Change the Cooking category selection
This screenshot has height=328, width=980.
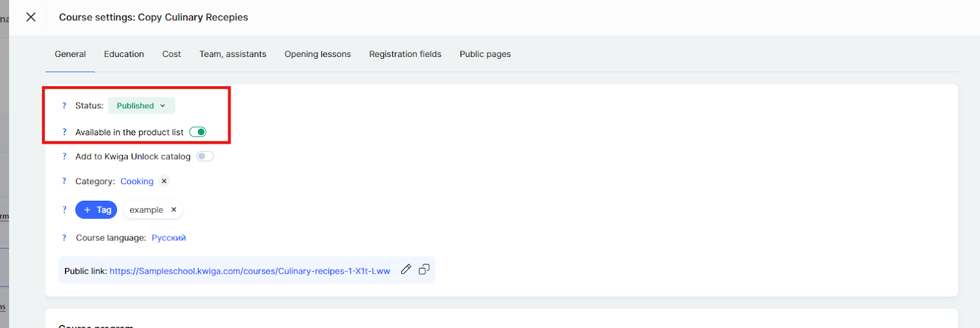click(137, 182)
